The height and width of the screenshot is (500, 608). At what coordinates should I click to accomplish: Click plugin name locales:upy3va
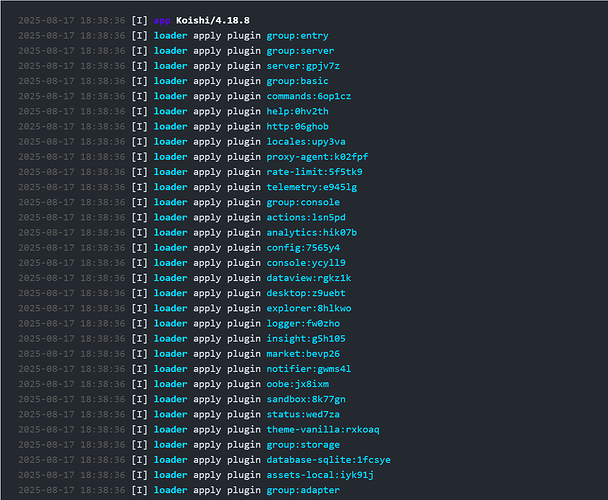click(306, 142)
